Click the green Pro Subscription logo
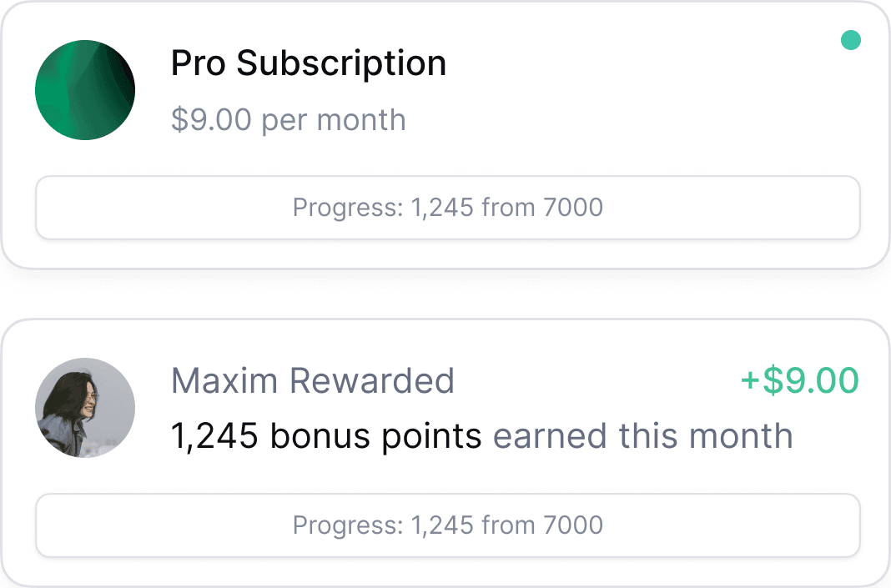 (84, 89)
